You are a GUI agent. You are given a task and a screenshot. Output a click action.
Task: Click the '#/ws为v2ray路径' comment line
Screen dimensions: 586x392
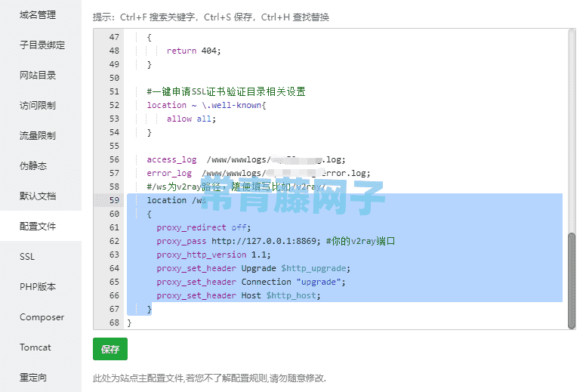pos(236,187)
